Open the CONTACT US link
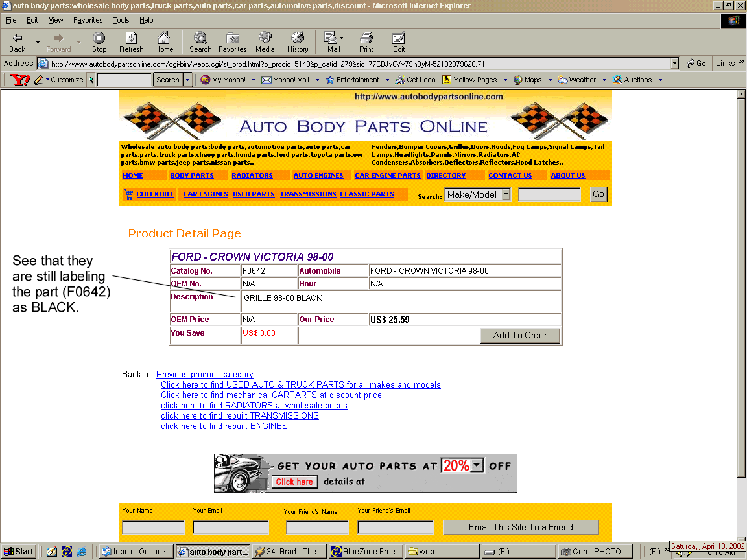 [x=510, y=175]
